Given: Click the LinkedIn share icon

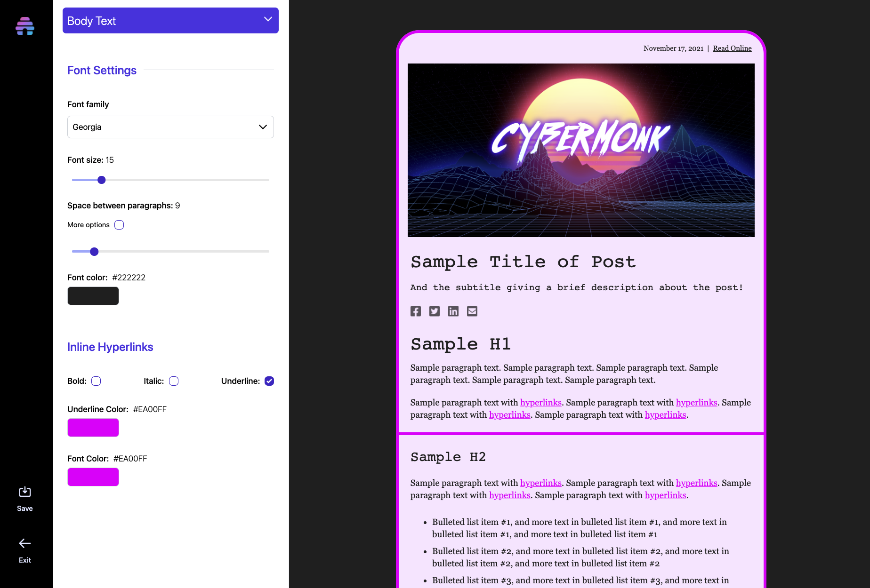Looking at the screenshot, I should (x=453, y=311).
